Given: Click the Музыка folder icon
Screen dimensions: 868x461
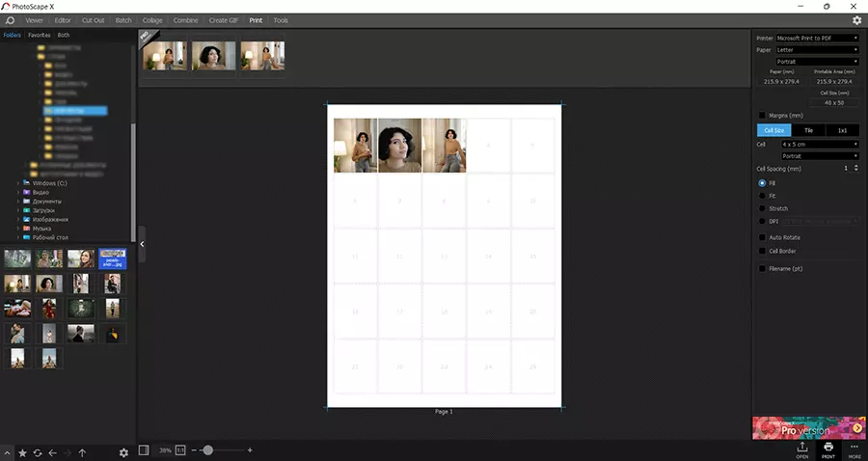Looking at the screenshot, I should pyautogui.click(x=26, y=228).
